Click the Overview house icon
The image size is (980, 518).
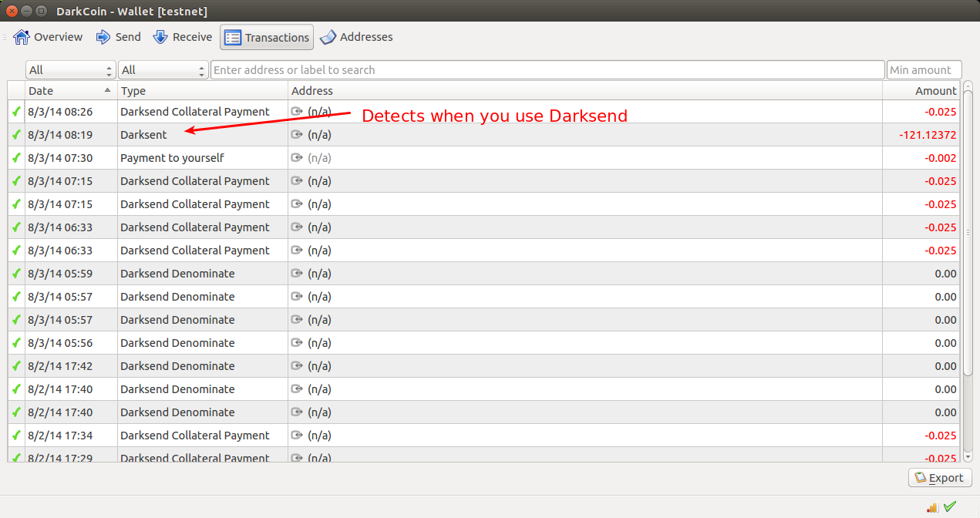pos(22,37)
